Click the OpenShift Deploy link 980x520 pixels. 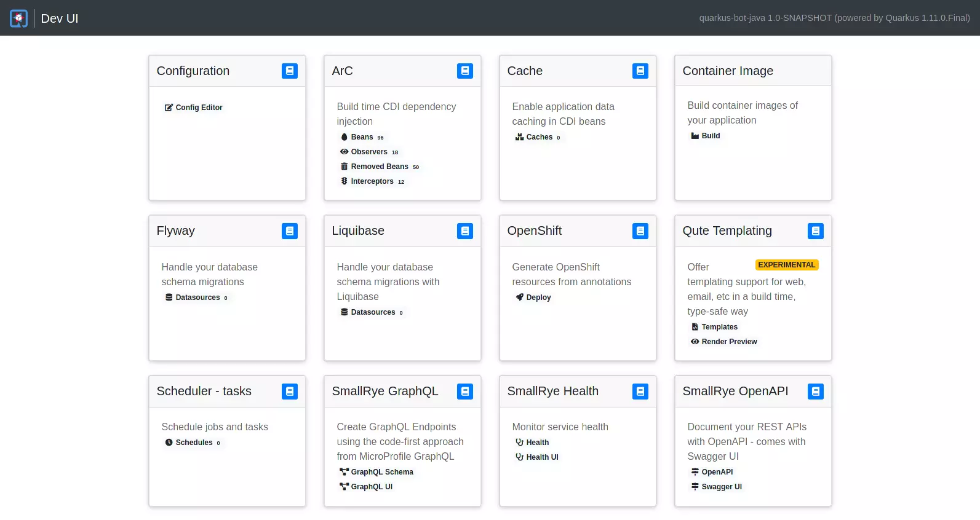(538, 297)
